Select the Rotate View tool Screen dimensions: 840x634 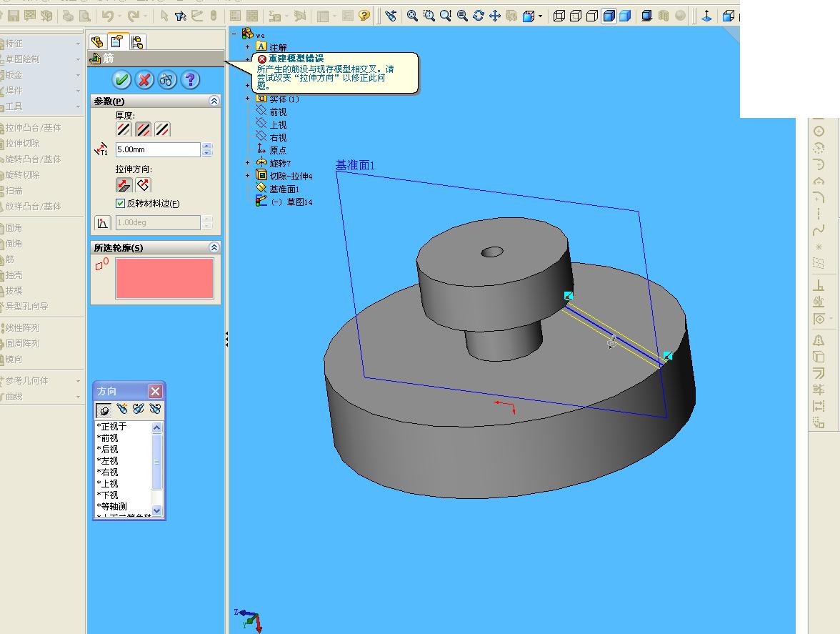pos(479,16)
